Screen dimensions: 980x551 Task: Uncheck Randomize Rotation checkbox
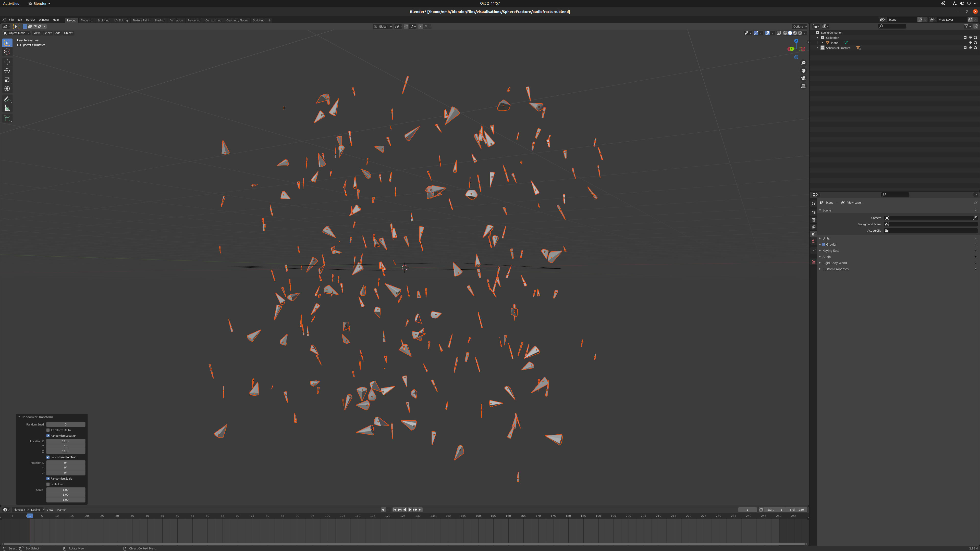[x=48, y=457]
